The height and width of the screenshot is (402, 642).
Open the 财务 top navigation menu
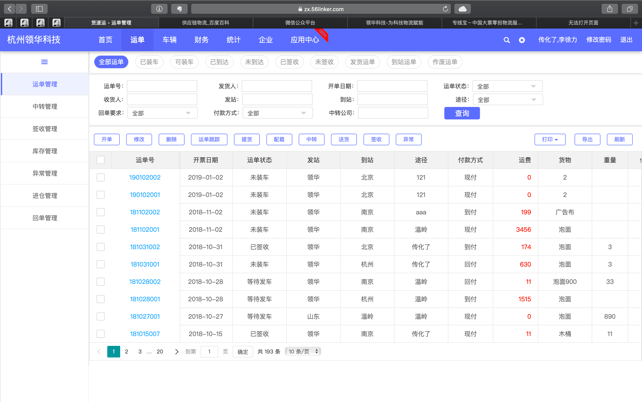pos(202,40)
